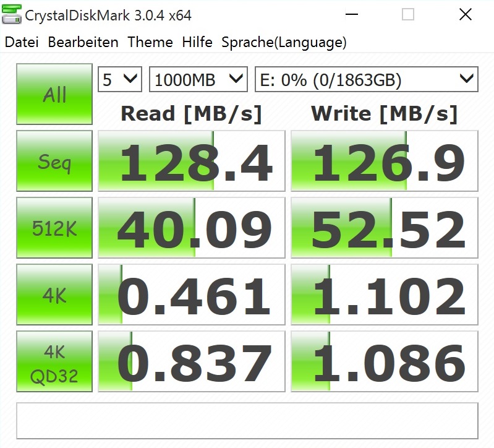494x448 pixels.
Task: Click the Seq write result 126.9
Action: [x=385, y=162]
